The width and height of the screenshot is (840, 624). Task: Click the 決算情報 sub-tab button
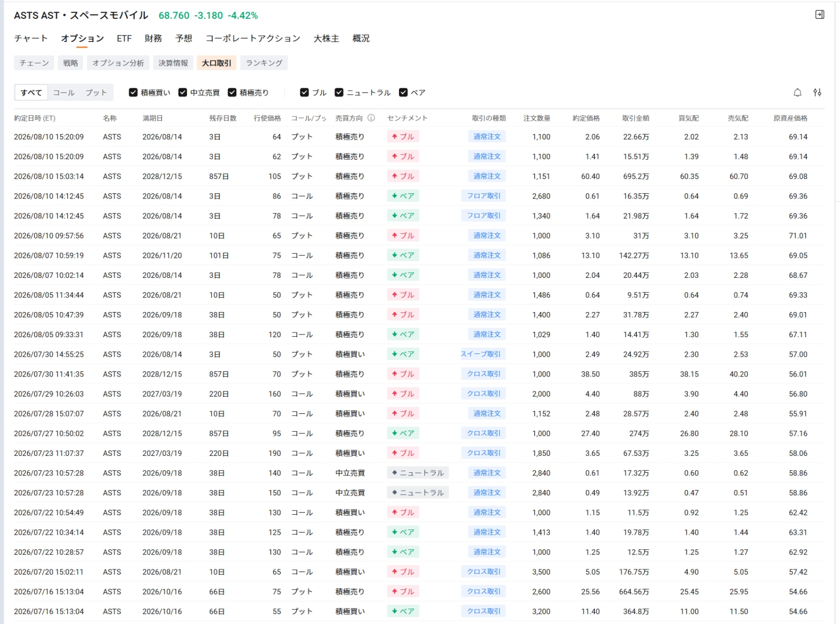tap(173, 63)
